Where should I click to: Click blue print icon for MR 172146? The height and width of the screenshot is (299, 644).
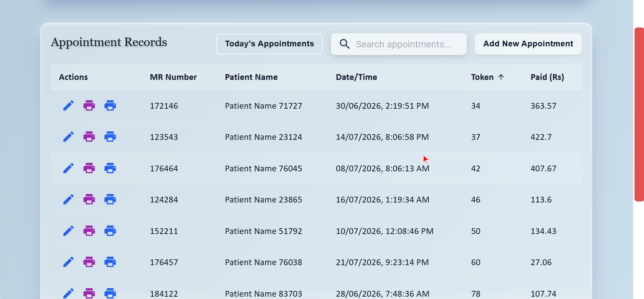110,106
